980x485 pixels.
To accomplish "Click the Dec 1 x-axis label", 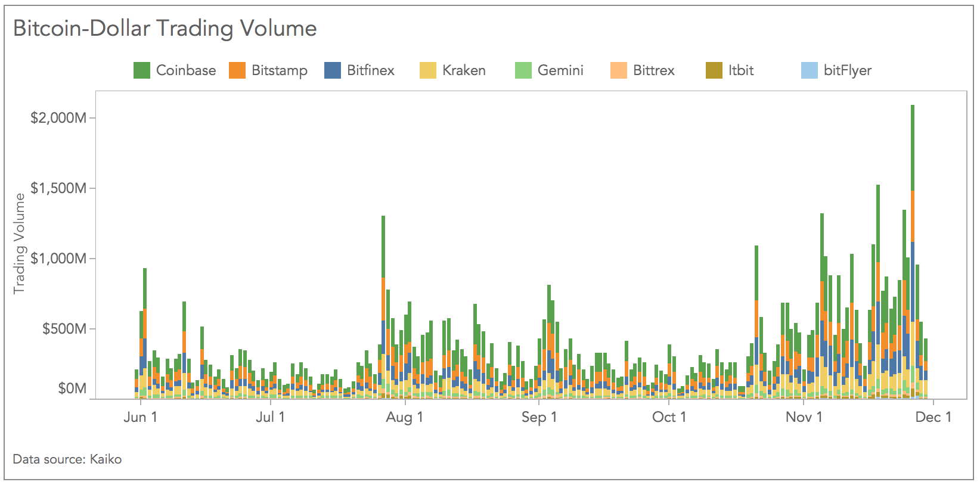I will click(934, 417).
